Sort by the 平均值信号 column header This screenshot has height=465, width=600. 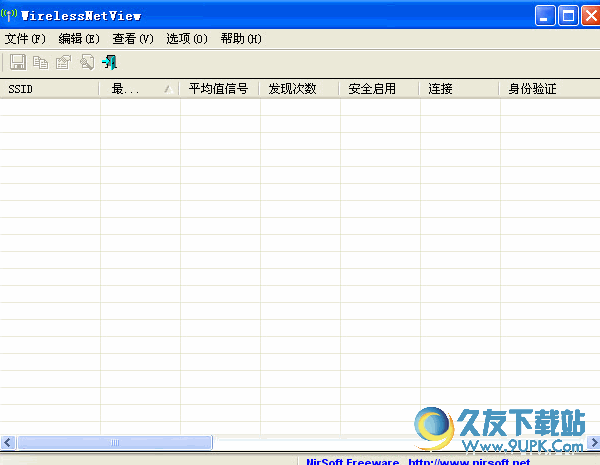click(220, 89)
